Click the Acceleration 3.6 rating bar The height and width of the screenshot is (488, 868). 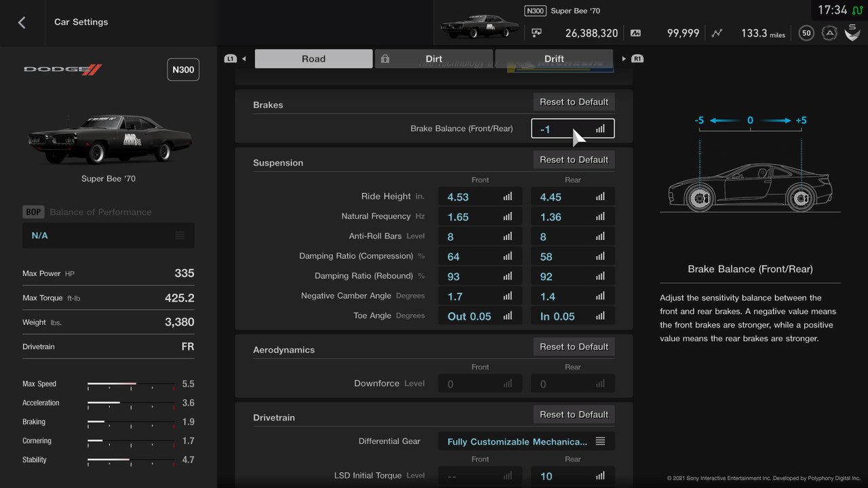tap(131, 403)
